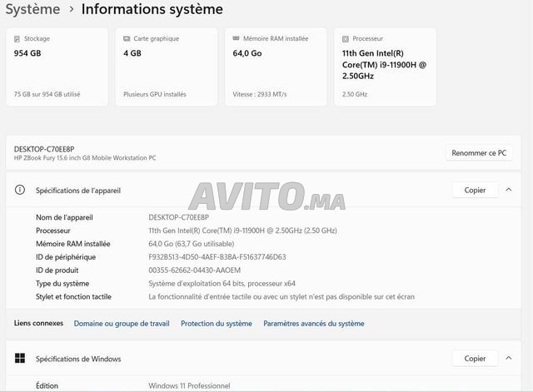The image size is (533, 392).
Task: Click the Renommer ce PC button
Action: tap(479, 153)
